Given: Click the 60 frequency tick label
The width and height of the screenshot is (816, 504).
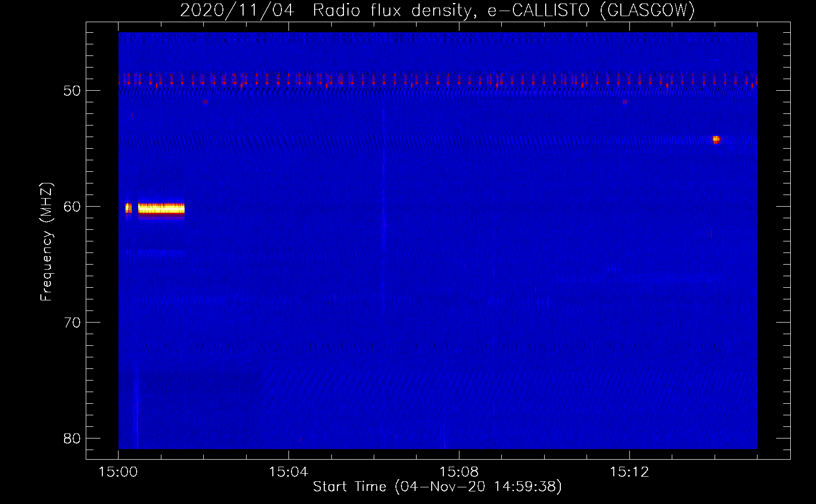Looking at the screenshot, I should click(x=72, y=207).
